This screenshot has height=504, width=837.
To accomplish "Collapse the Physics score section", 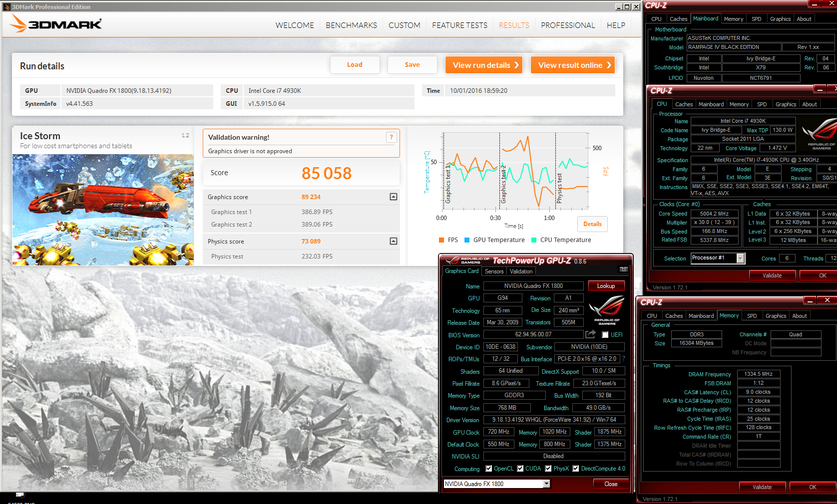I will tap(394, 241).
